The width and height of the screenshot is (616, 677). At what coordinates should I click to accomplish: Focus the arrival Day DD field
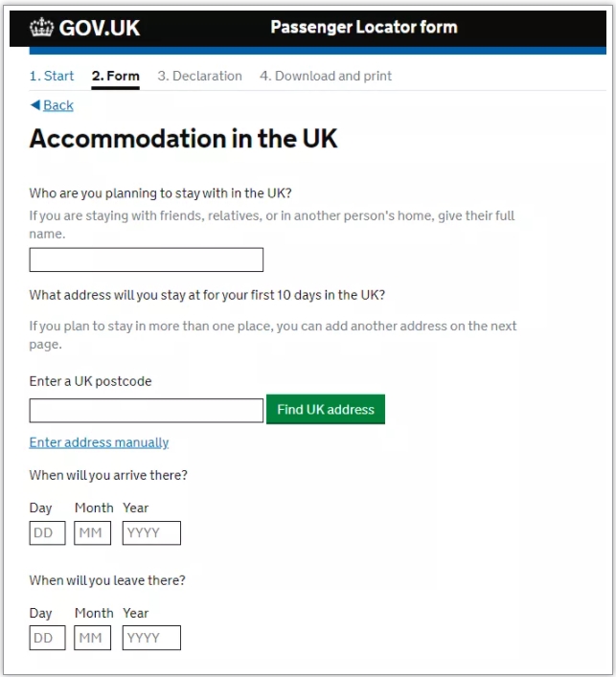(48, 532)
